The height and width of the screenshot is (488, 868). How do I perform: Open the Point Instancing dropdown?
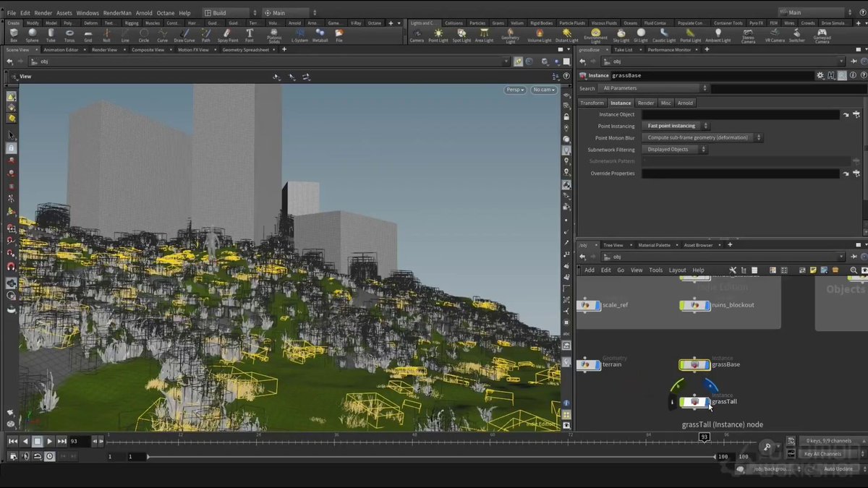pos(676,126)
